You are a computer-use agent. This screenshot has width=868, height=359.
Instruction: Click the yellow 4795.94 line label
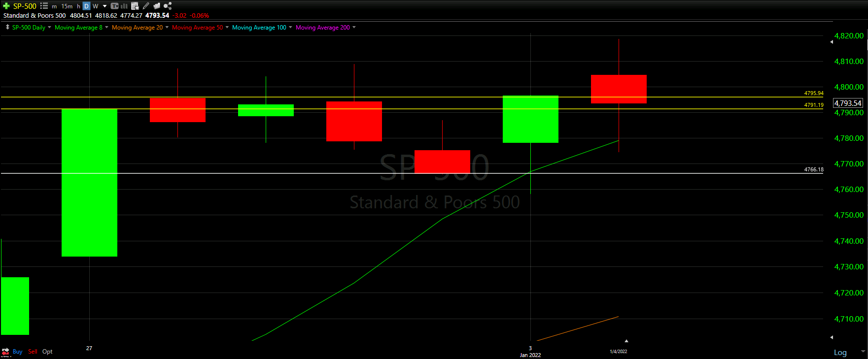point(814,93)
